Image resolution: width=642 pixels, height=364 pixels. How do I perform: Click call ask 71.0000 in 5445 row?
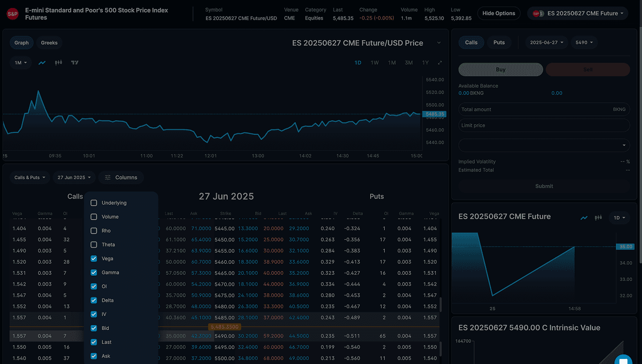tap(201, 229)
